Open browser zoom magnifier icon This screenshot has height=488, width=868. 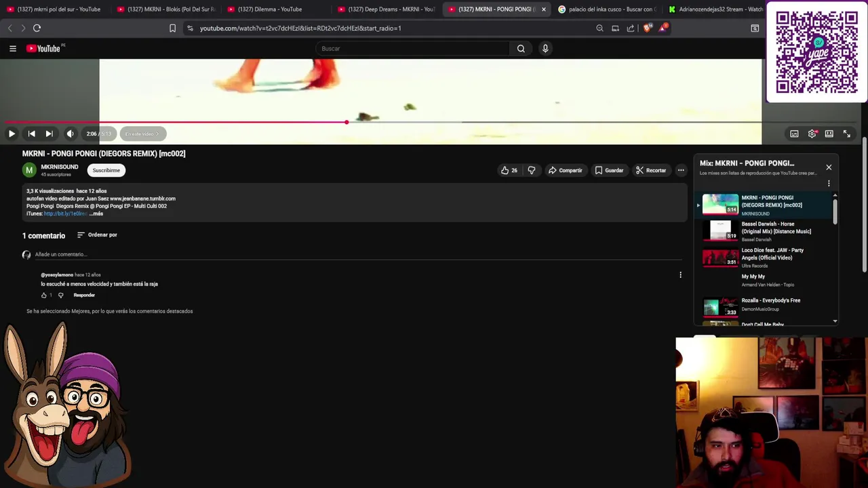[x=599, y=28]
